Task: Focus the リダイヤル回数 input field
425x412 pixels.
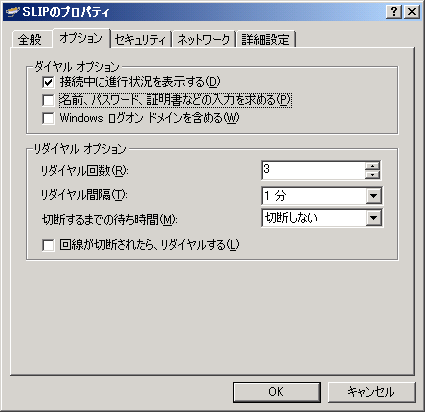Action: coord(314,170)
